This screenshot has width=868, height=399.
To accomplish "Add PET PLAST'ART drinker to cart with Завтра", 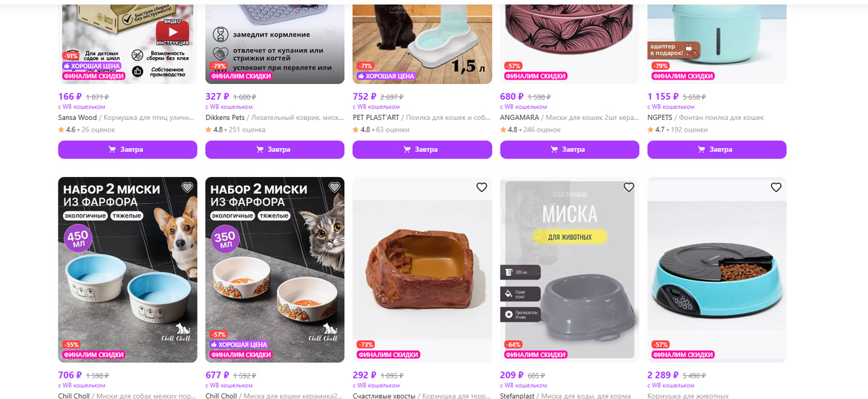I will (x=422, y=150).
